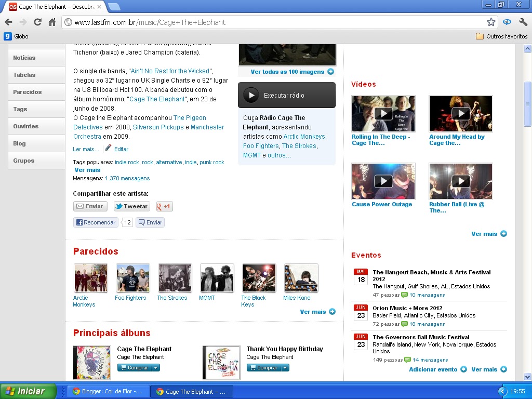Click the Ver mais arrow under Parecidos
Viewport: 532px width, 399px height.
[x=332, y=312]
